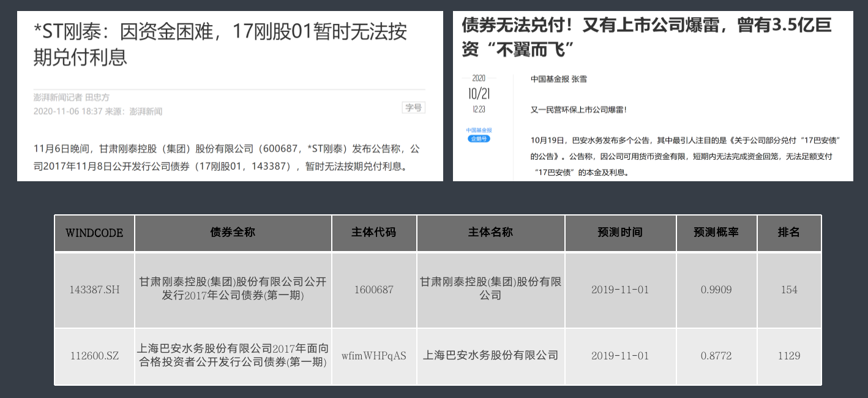
Task: Click author line 澎湃新闻记者 田忠方
Action: (72, 97)
